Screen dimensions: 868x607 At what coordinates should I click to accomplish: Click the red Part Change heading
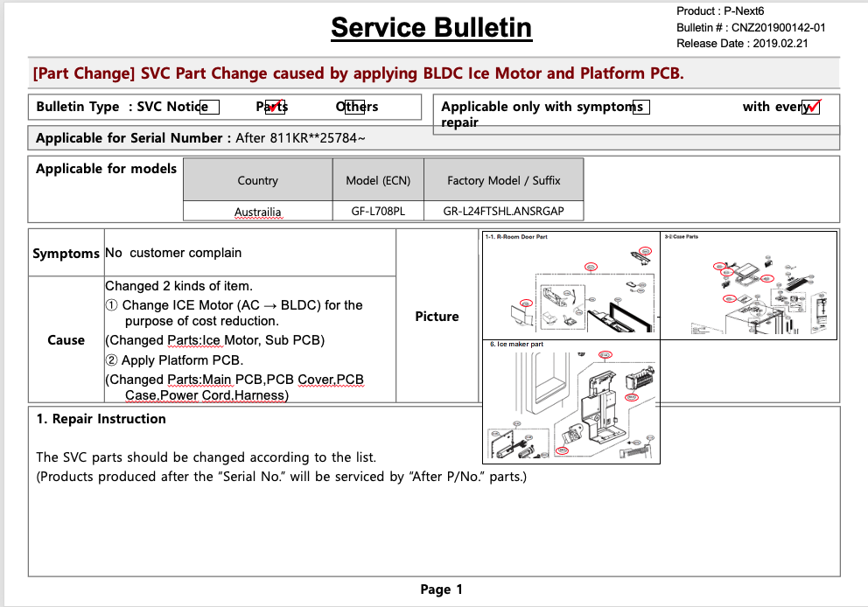358,73
